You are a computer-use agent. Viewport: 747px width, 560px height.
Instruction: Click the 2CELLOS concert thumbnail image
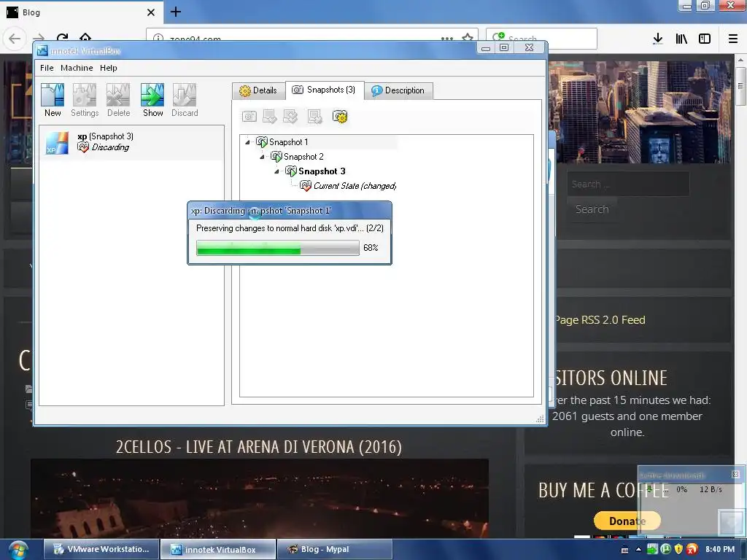(260, 498)
